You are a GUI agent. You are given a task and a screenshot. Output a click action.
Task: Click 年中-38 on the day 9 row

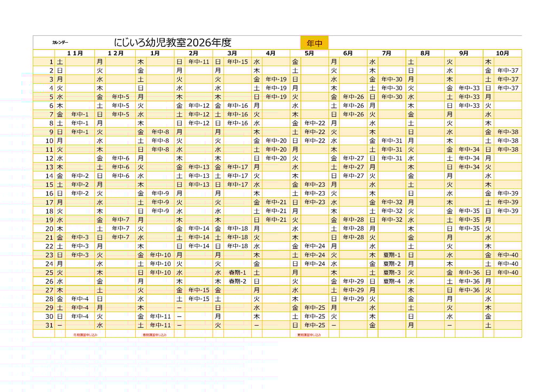click(508, 132)
